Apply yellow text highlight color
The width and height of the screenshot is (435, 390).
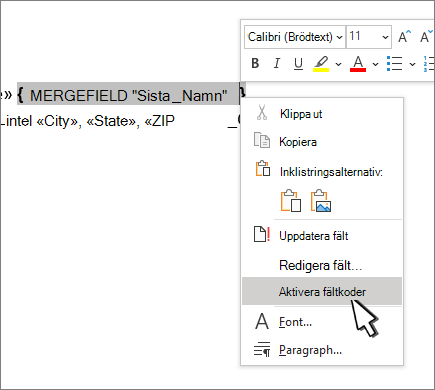tap(321, 63)
